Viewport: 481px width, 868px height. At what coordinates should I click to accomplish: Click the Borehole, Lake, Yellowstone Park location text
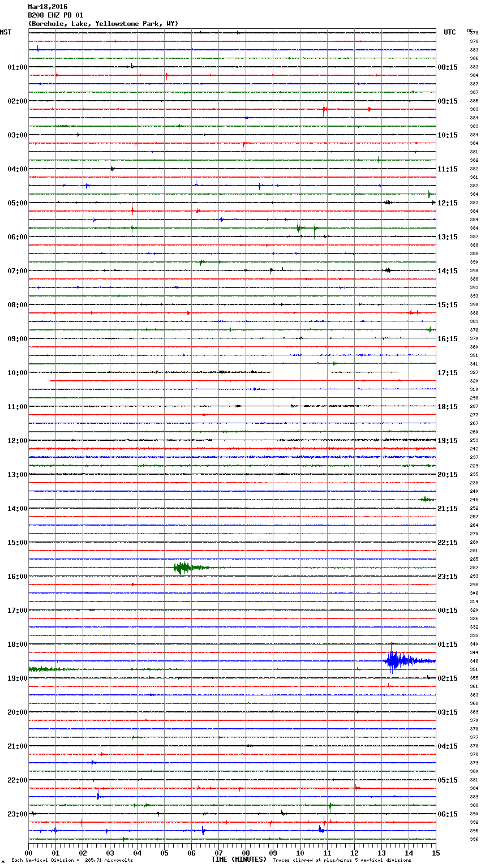[x=103, y=24]
